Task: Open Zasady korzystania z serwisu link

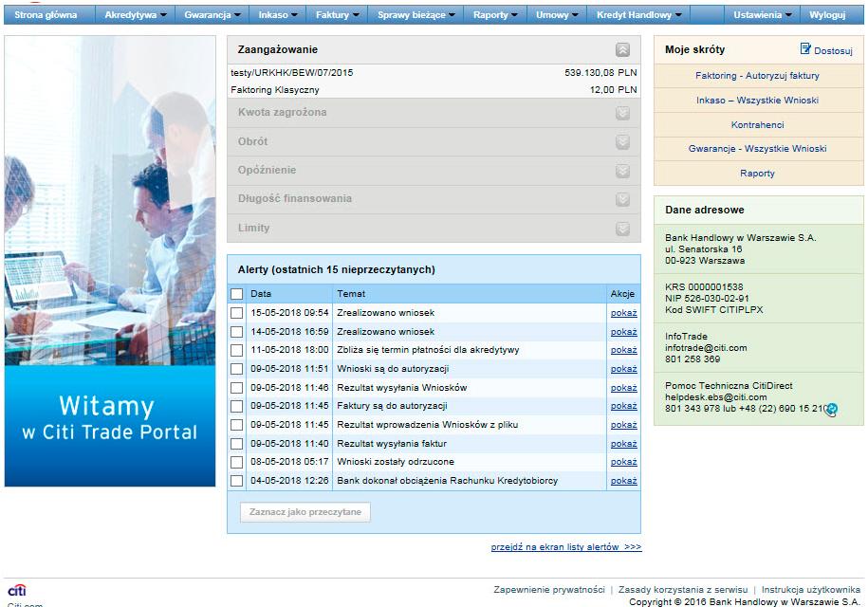Action: tap(683, 590)
